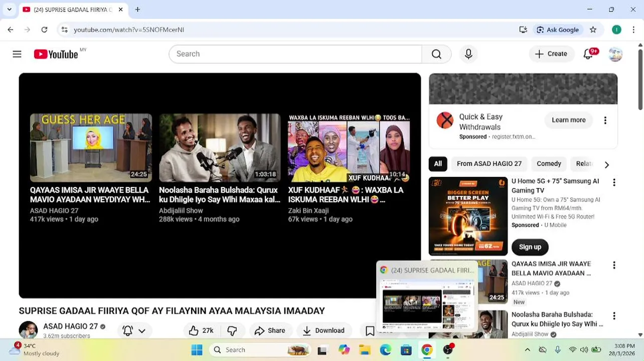Bookmark this page with star icon

click(593, 30)
